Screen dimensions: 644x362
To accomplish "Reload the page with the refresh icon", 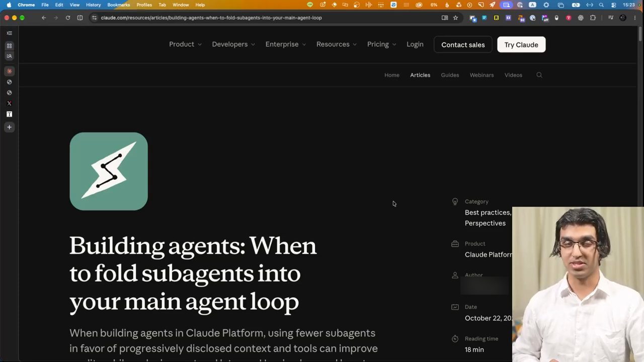I will click(68, 18).
